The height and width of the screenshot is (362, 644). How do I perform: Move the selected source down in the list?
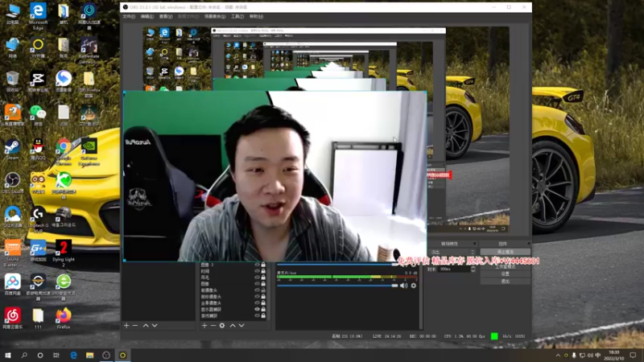[x=242, y=326]
